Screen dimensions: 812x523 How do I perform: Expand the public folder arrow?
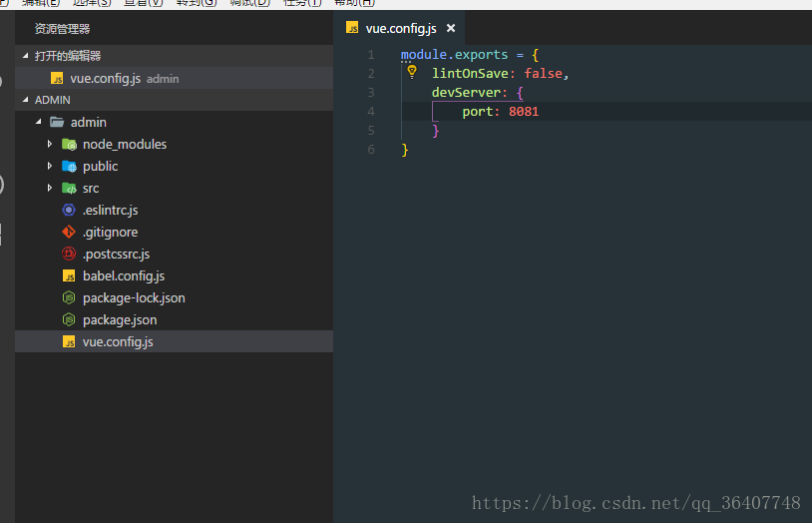(50, 166)
